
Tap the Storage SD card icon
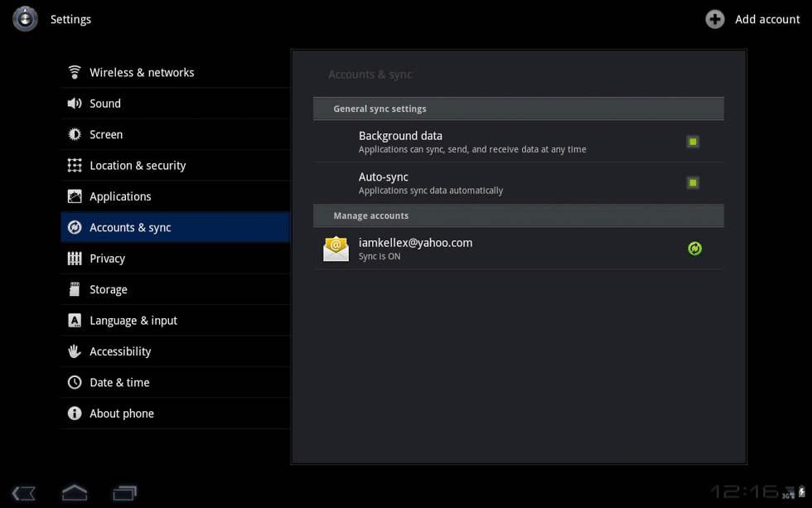point(75,289)
